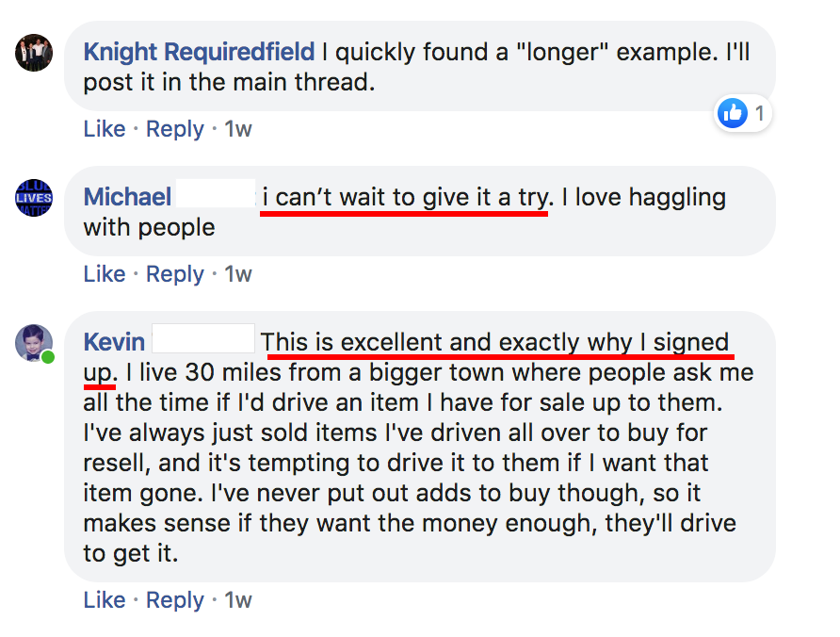Click the reaction count 1 next to thumbs-up
Image resolution: width=840 pixels, height=637 pixels.
pyautogui.click(x=759, y=114)
